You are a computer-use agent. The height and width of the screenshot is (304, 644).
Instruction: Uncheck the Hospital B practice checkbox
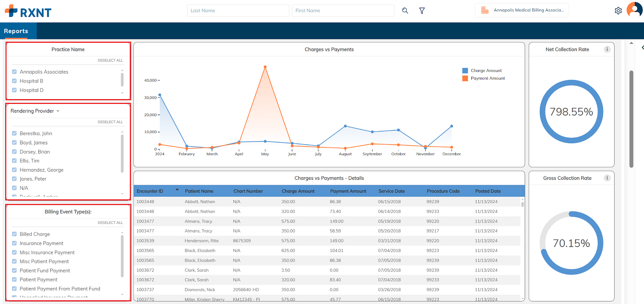(x=14, y=81)
